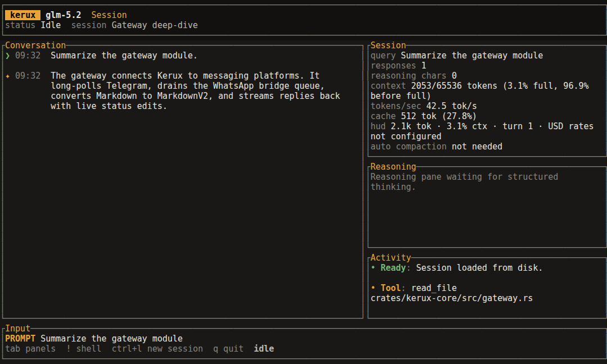Click user message 'Summarize the gateway module.'

[124, 55]
